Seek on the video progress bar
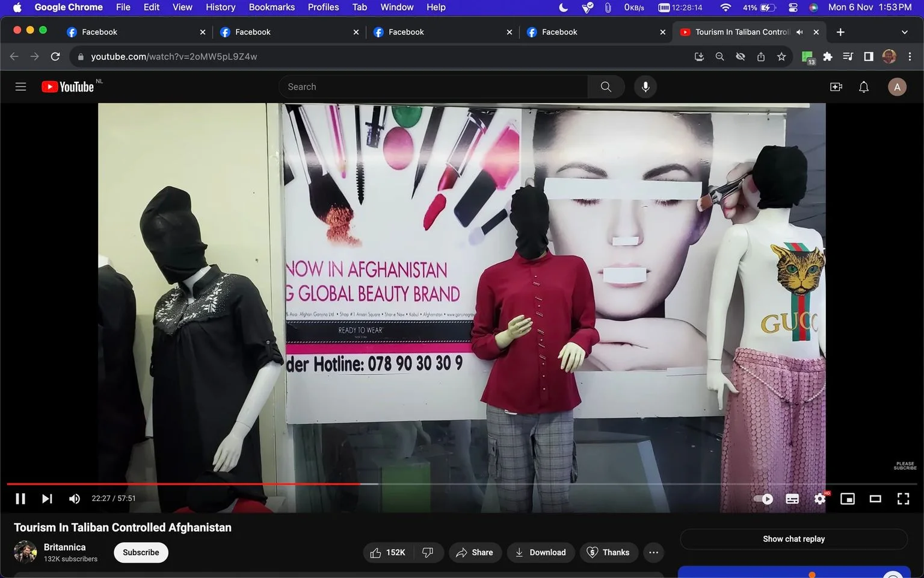 [x=461, y=483]
